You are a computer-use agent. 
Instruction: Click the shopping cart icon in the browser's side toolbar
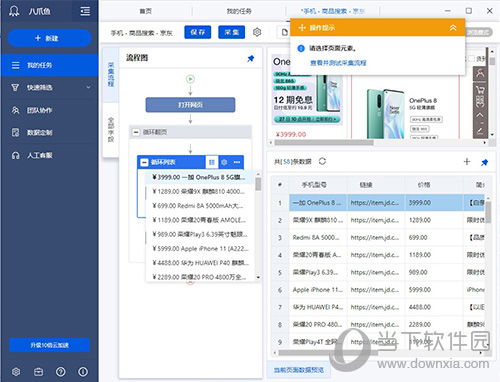pos(480,90)
